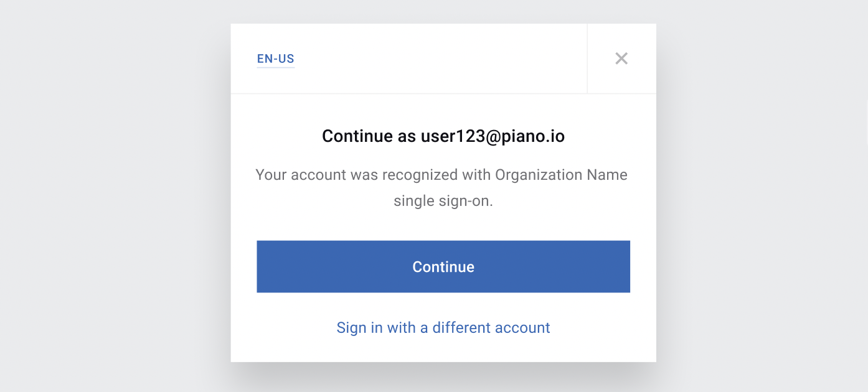Screen dimensions: 868x392
Task: Switch accounts using the blue text link
Action: tap(443, 327)
